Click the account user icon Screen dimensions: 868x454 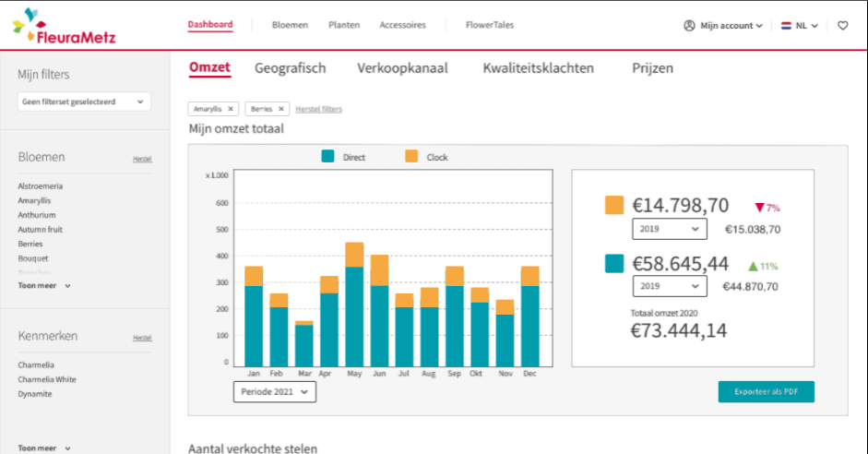(x=689, y=26)
